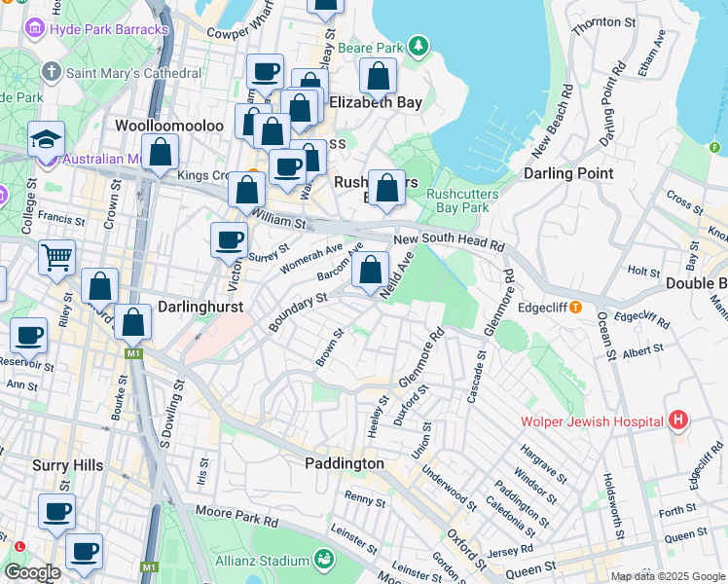The image size is (728, 584).
Task: Select shopping bag marker above the M1 shield
Action: (132, 322)
